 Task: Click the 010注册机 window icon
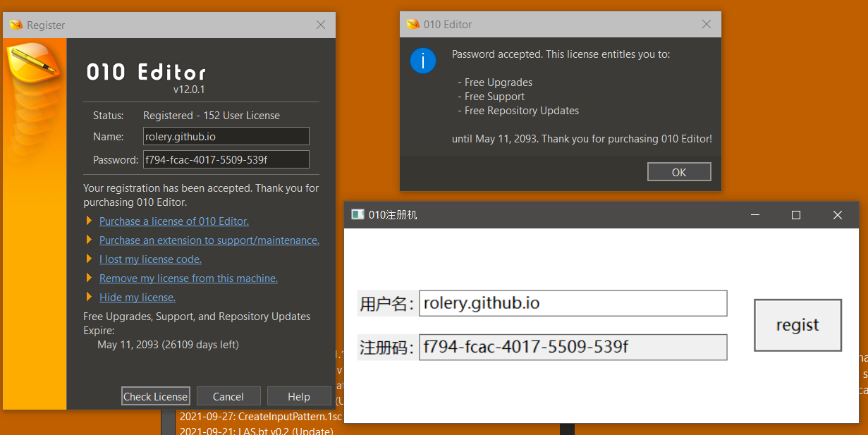[357, 215]
